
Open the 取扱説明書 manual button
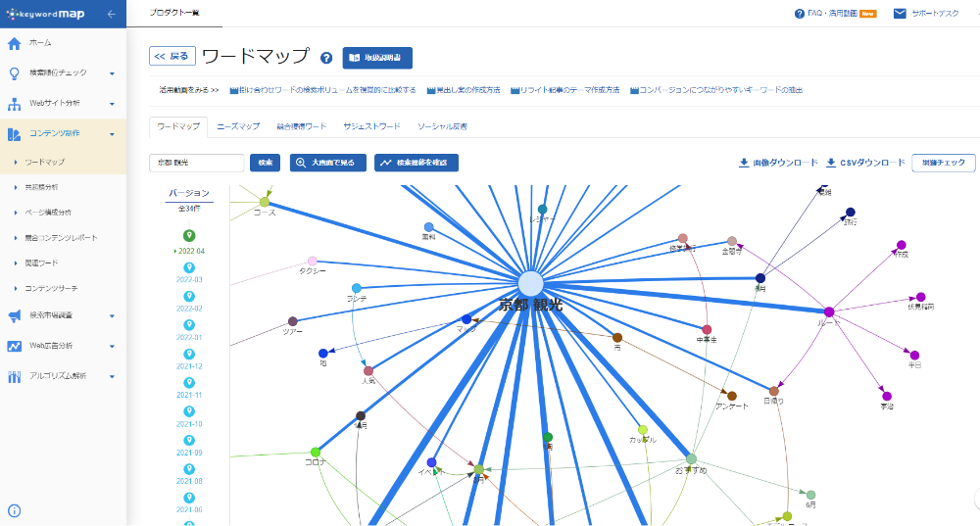377,58
